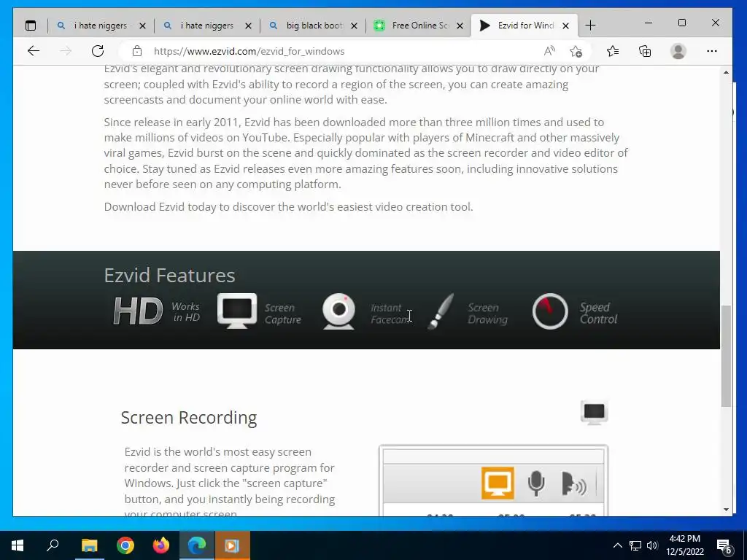Click the speech synthesis head icon
The height and width of the screenshot is (560, 747).
point(573,483)
